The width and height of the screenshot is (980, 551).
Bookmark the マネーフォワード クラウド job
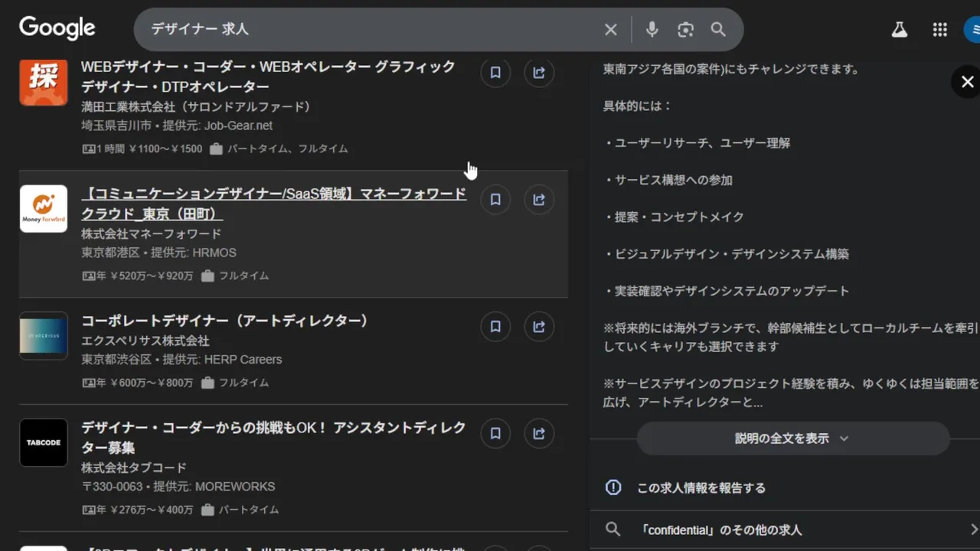(495, 200)
